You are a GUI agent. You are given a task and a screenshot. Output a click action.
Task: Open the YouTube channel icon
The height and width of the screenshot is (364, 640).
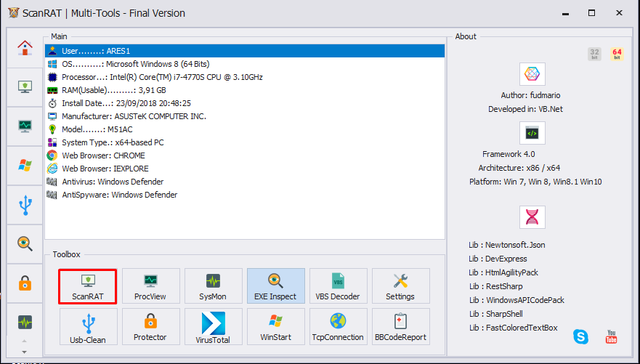point(611,337)
